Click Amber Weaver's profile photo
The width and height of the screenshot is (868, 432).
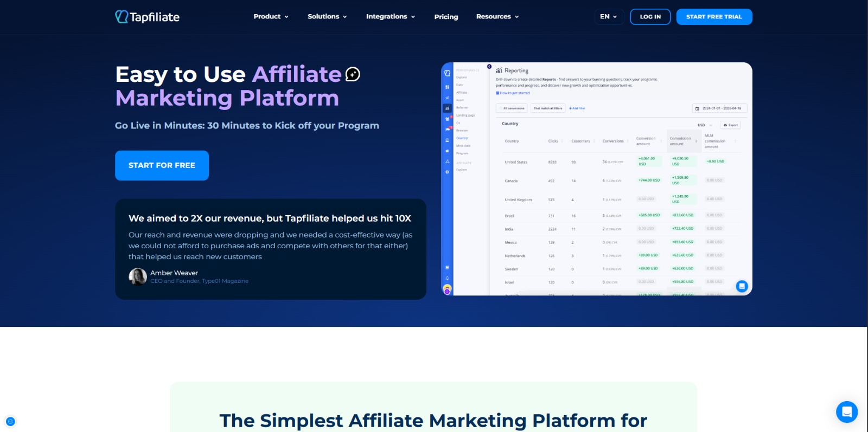(138, 276)
